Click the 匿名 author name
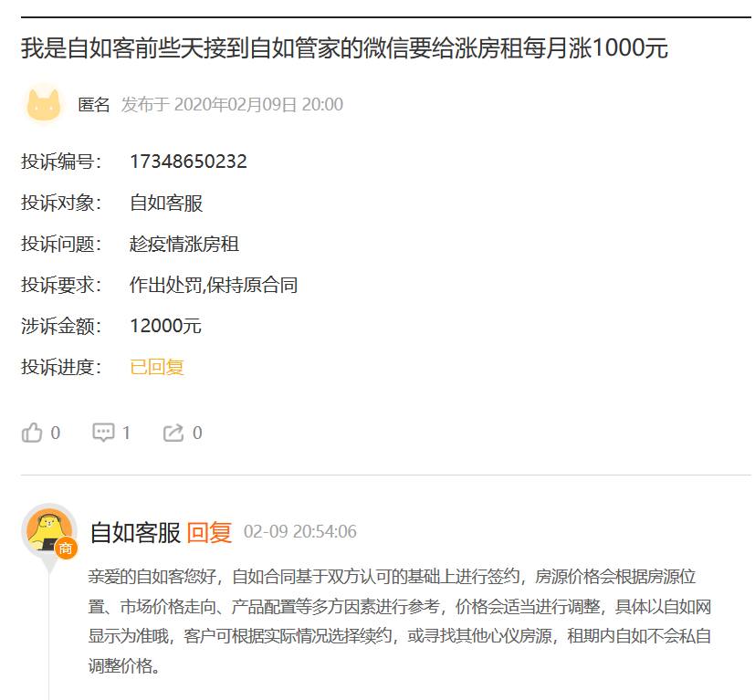The image size is (755, 700). (x=94, y=104)
